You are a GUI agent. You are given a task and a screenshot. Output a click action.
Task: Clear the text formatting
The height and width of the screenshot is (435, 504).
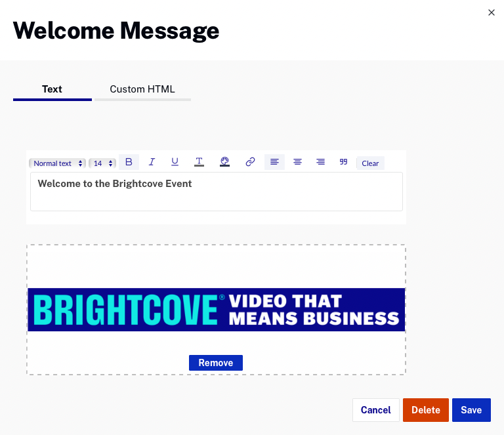pyautogui.click(x=370, y=163)
